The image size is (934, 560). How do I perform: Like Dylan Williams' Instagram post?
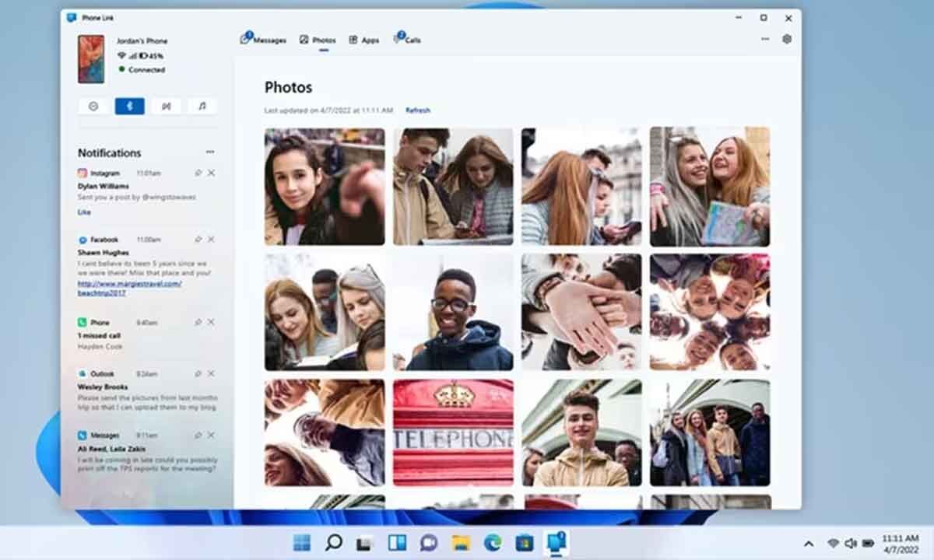84,212
